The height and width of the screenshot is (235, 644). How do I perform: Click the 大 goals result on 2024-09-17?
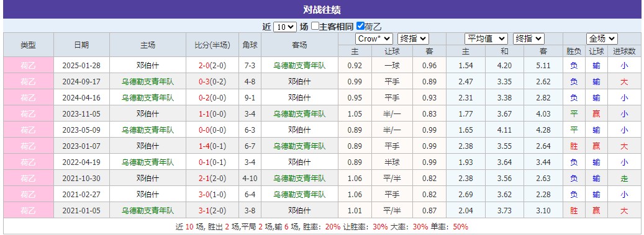[624, 82]
